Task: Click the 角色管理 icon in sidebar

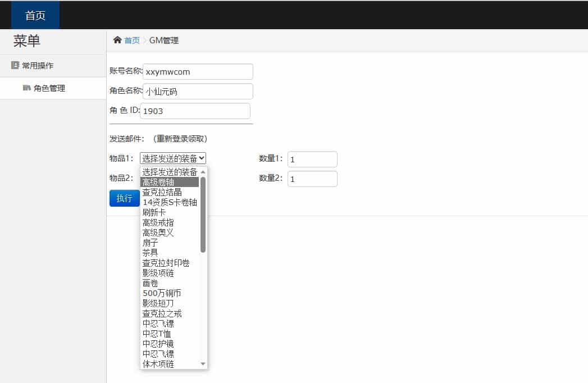Action: 26,88
